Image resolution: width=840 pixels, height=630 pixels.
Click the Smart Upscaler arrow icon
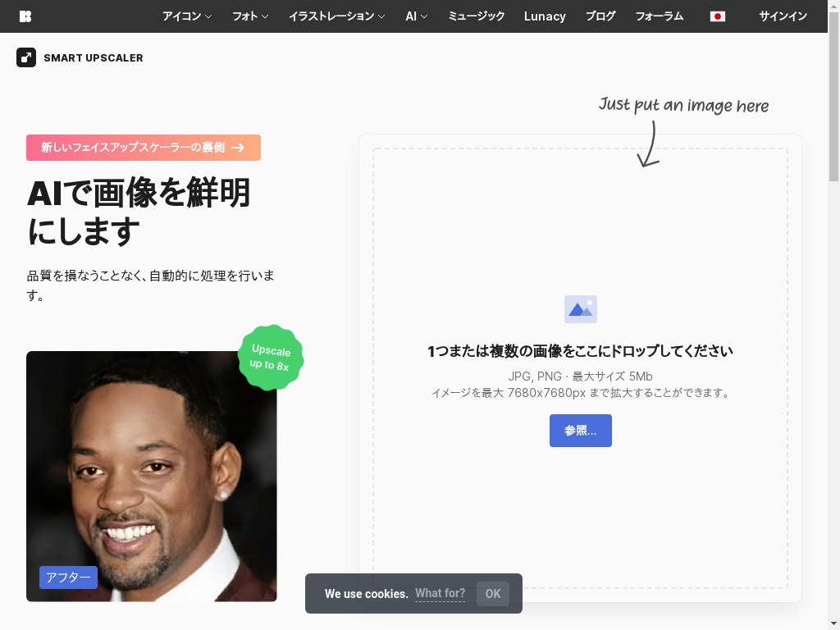coord(26,57)
